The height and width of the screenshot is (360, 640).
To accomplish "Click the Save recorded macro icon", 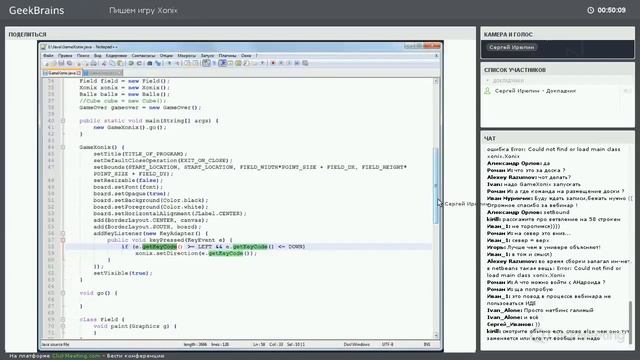I will (x=305, y=63).
